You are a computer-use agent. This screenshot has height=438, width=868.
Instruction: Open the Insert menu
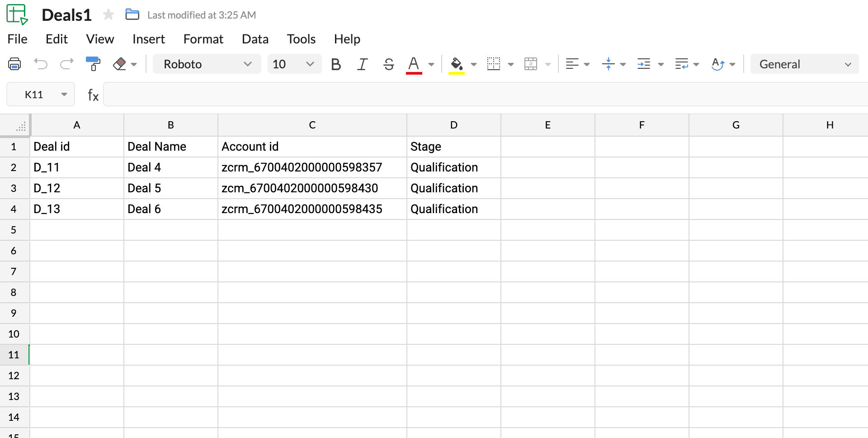tap(149, 39)
